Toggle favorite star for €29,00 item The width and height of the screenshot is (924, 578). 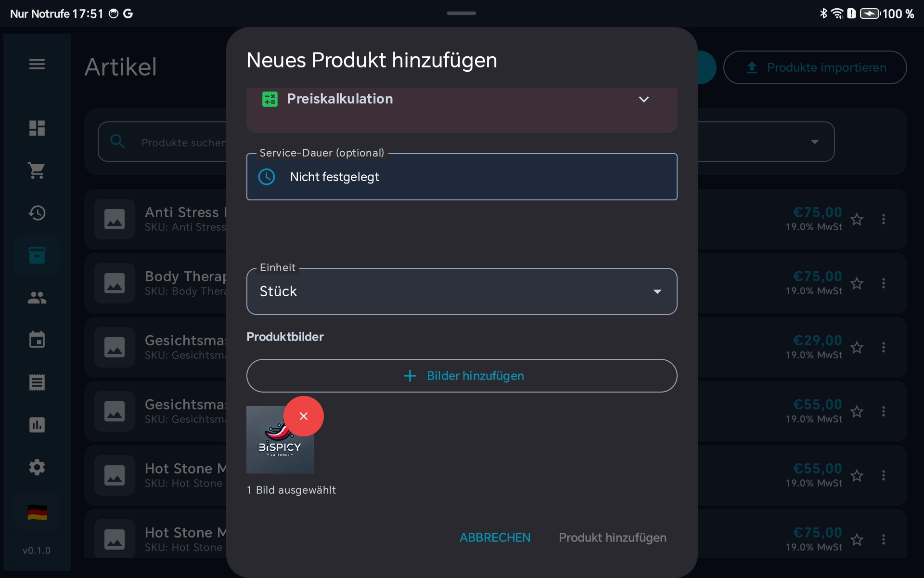(857, 348)
